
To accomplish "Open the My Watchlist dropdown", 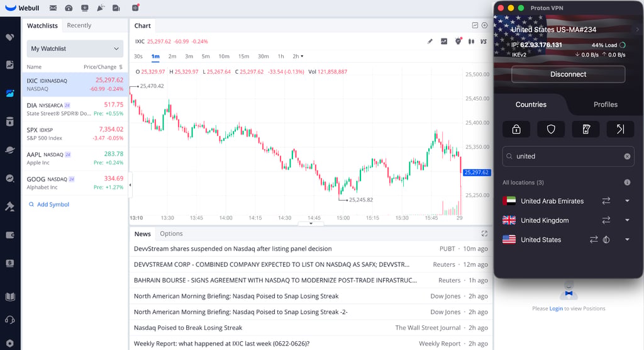I will click(x=75, y=48).
